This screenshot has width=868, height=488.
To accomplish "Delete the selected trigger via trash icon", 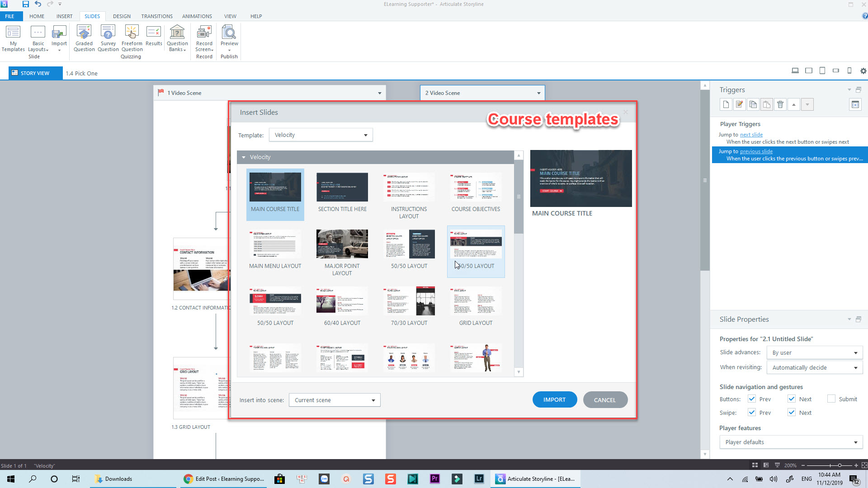I will click(x=780, y=105).
